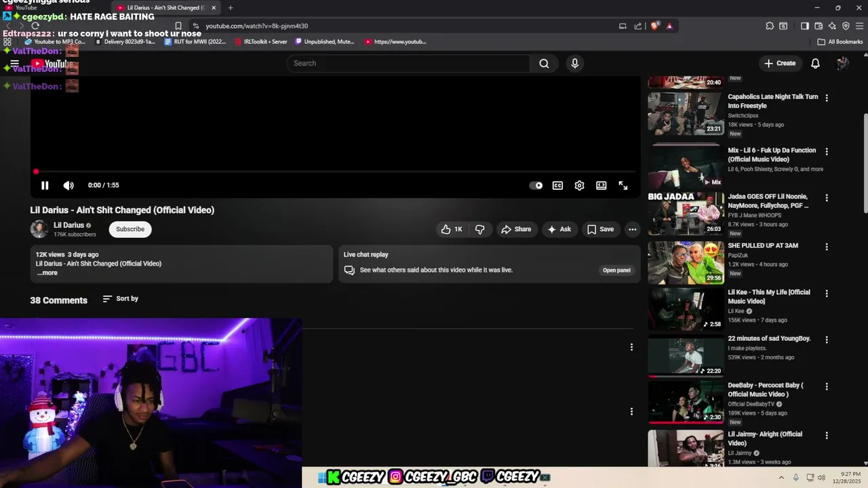Toggle the autoplay switch in player

[x=536, y=186]
